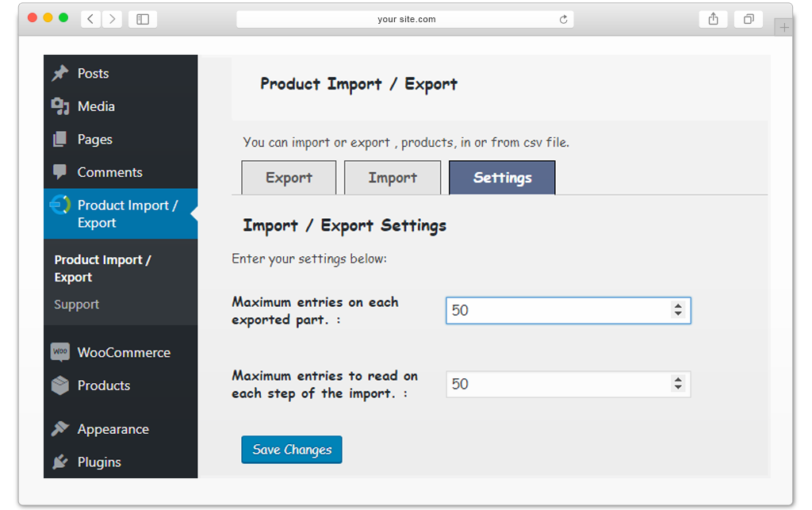Click the Pages icon in sidebar

60,139
